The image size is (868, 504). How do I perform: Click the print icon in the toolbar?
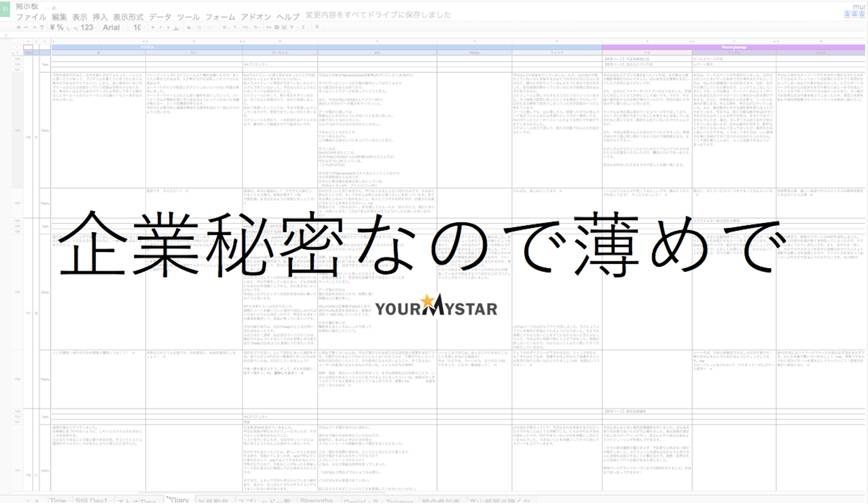coord(19,27)
